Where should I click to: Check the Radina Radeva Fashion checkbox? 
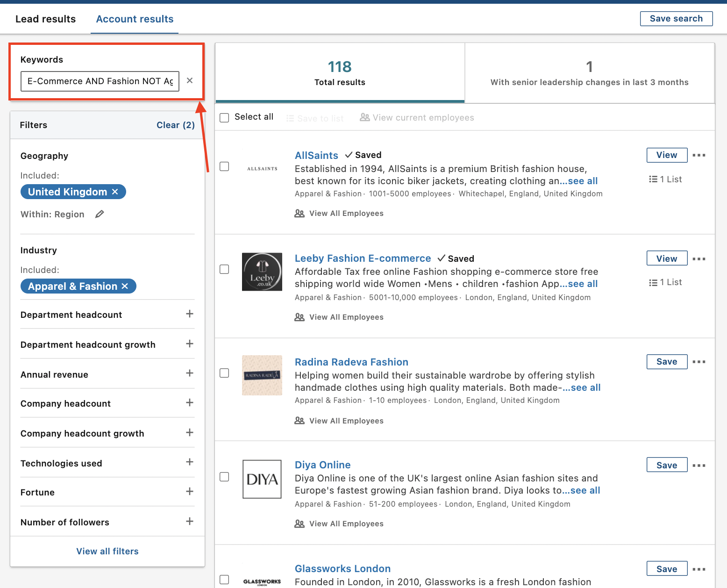click(224, 373)
